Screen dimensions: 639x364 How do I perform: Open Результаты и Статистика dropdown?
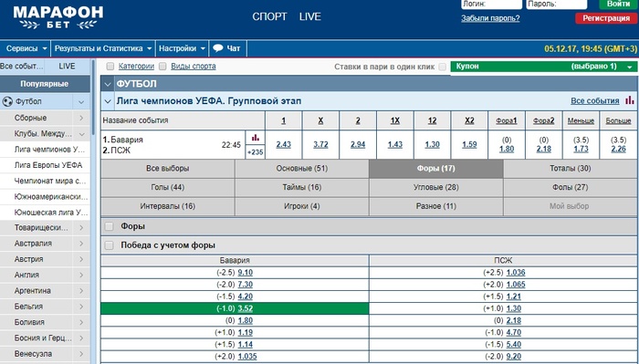click(x=103, y=48)
